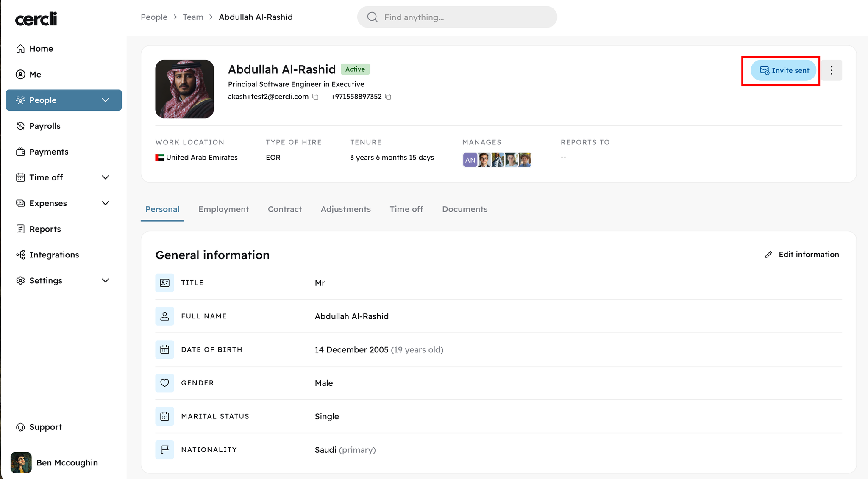Viewport: 868px width, 479px height.
Task: Click 'Single' marital status value
Action: (327, 417)
